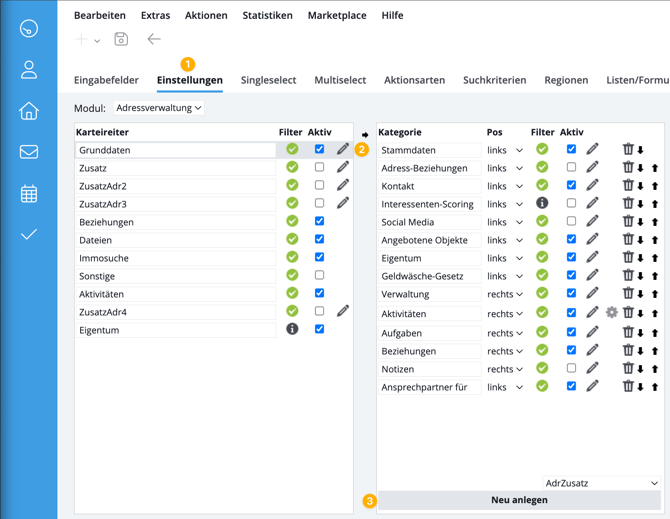Image resolution: width=670 pixels, height=519 pixels.
Task: Open the Pos dropdown for Verwaltung
Action: click(x=505, y=295)
